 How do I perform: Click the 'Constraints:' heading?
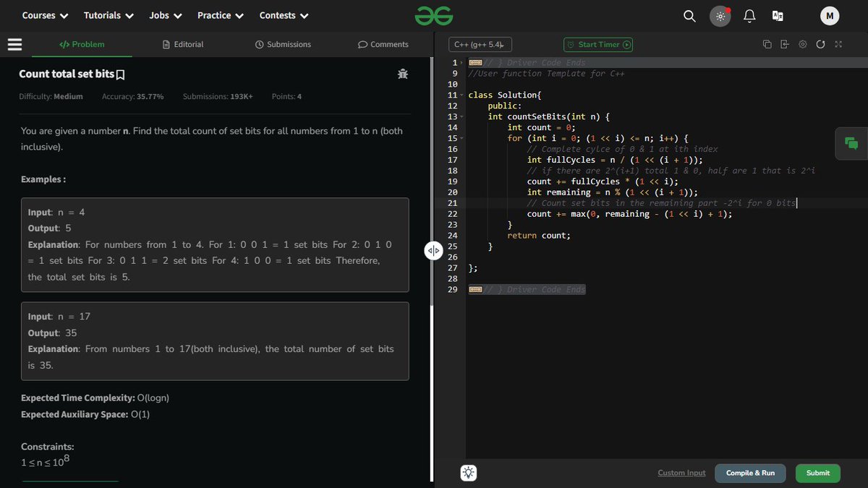pos(48,447)
